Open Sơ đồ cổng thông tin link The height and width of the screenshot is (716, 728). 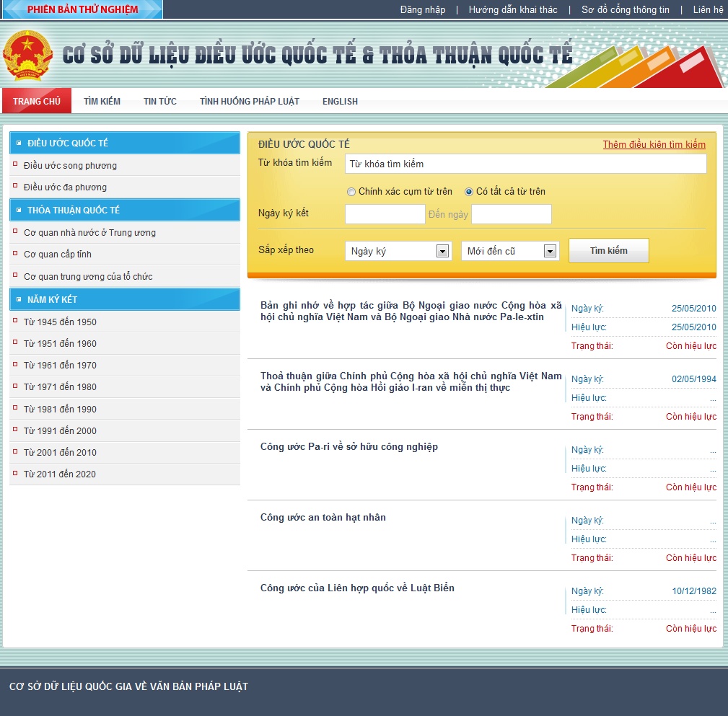[625, 10]
